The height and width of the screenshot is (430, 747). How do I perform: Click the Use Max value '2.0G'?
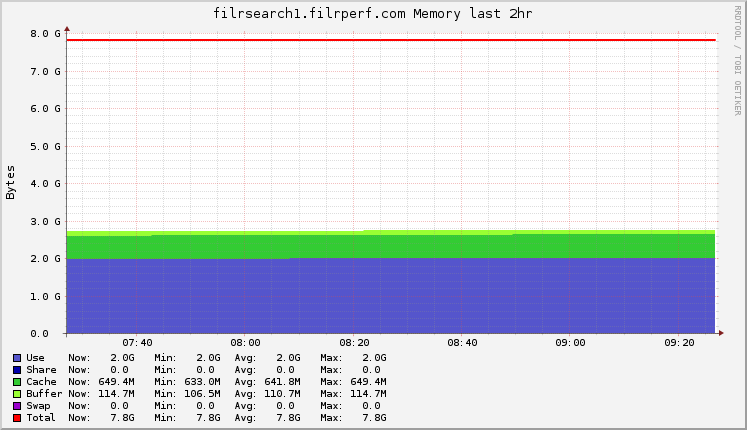tap(374, 358)
